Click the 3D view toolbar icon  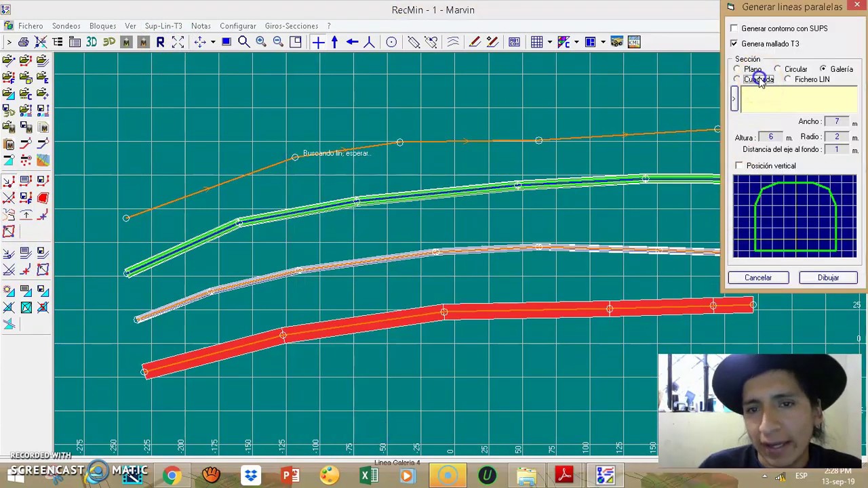coord(92,42)
